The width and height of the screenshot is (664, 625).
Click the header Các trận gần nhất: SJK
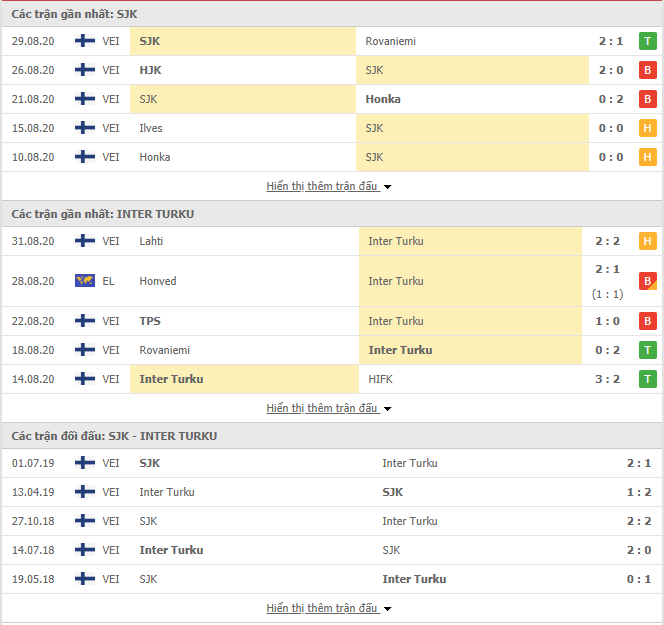(74, 14)
